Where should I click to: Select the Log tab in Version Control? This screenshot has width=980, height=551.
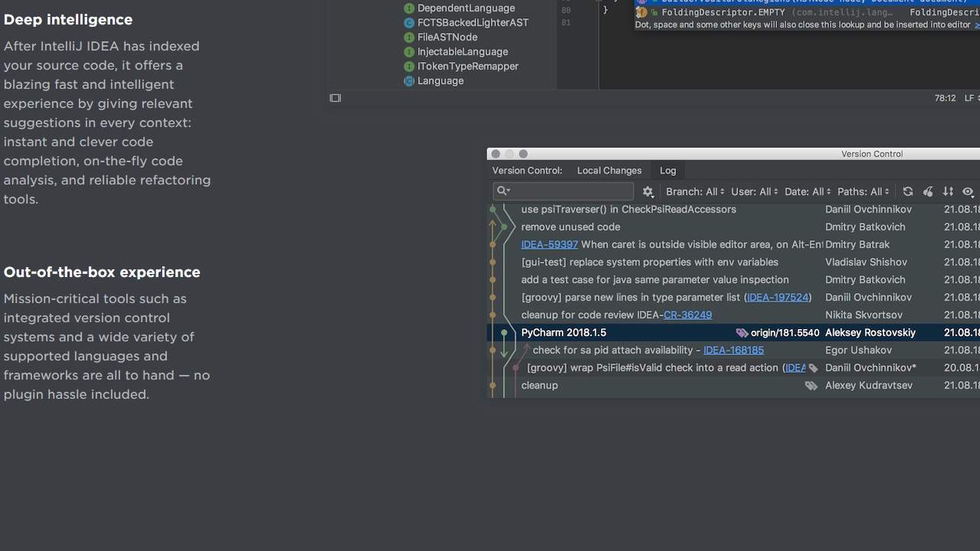[668, 170]
